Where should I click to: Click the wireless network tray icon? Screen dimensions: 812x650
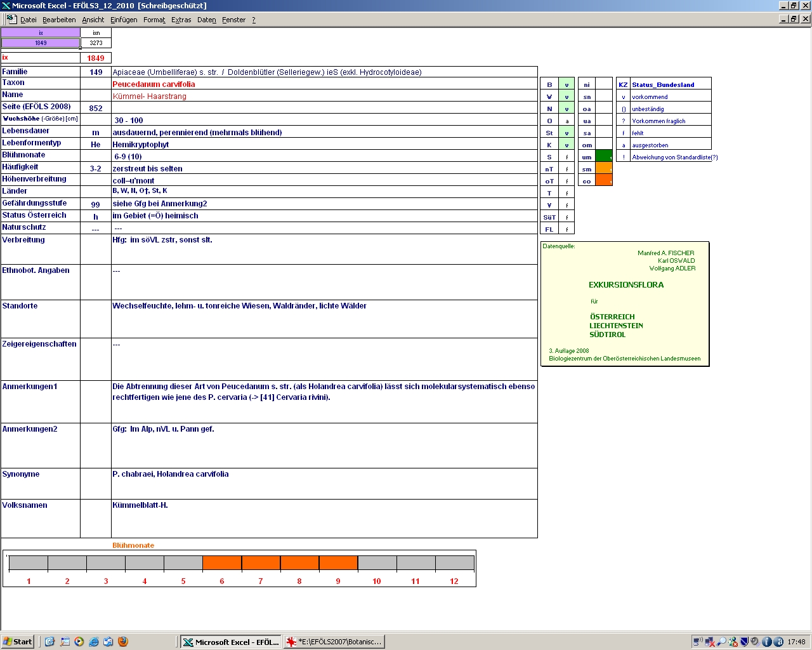(698, 642)
